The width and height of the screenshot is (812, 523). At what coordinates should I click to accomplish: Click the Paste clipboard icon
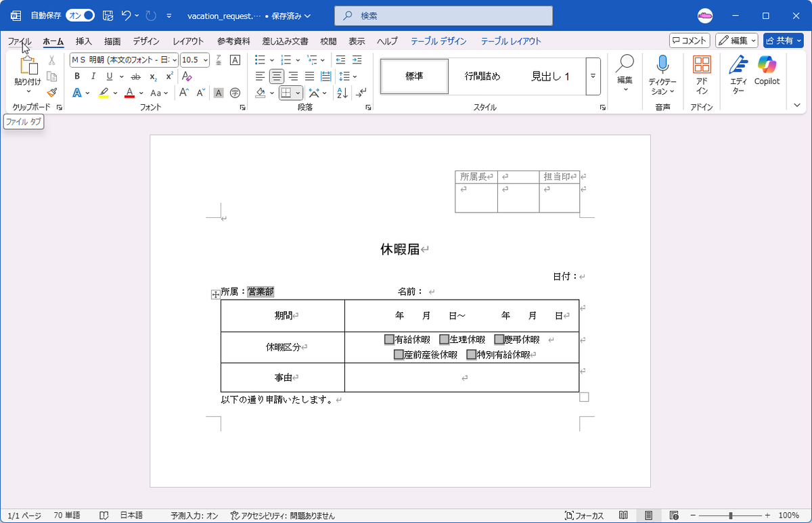point(28,66)
